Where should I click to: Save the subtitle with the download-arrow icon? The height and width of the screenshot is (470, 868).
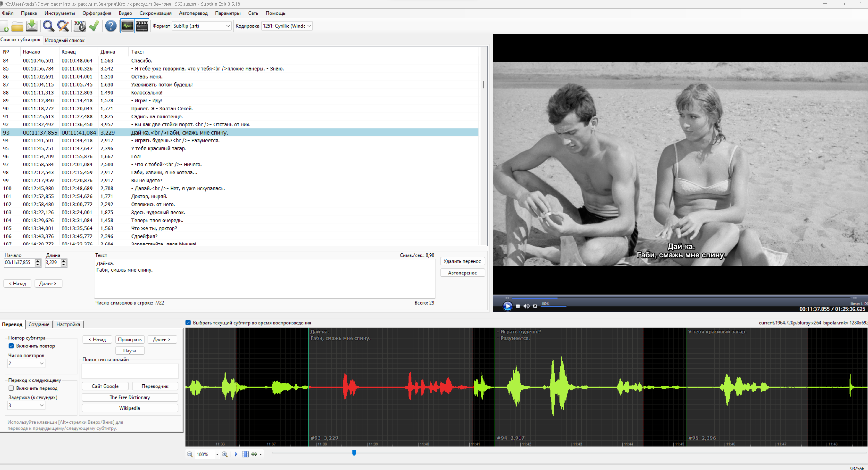pos(32,26)
